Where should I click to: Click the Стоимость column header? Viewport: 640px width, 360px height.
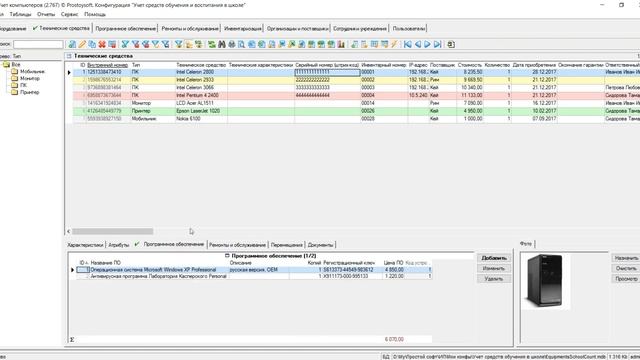pyautogui.click(x=469, y=65)
